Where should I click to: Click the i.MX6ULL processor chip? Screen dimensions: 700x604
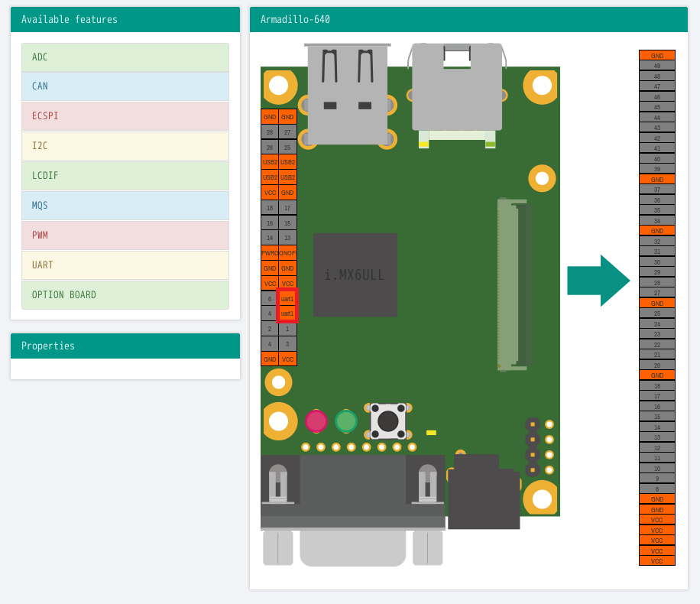355,274
